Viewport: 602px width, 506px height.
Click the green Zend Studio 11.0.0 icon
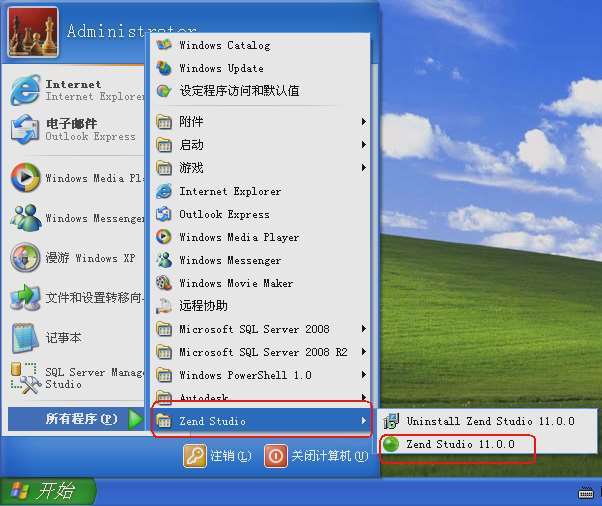click(x=391, y=444)
